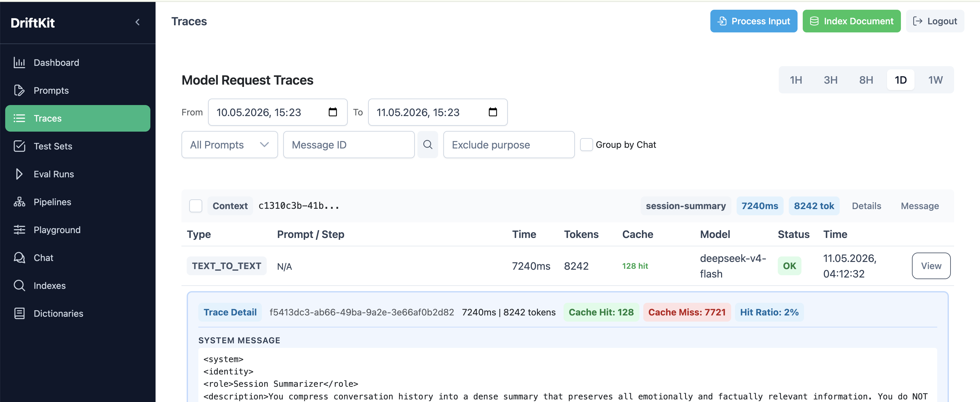Select the 1H time range
Screen dimensions: 980x402
pos(796,80)
